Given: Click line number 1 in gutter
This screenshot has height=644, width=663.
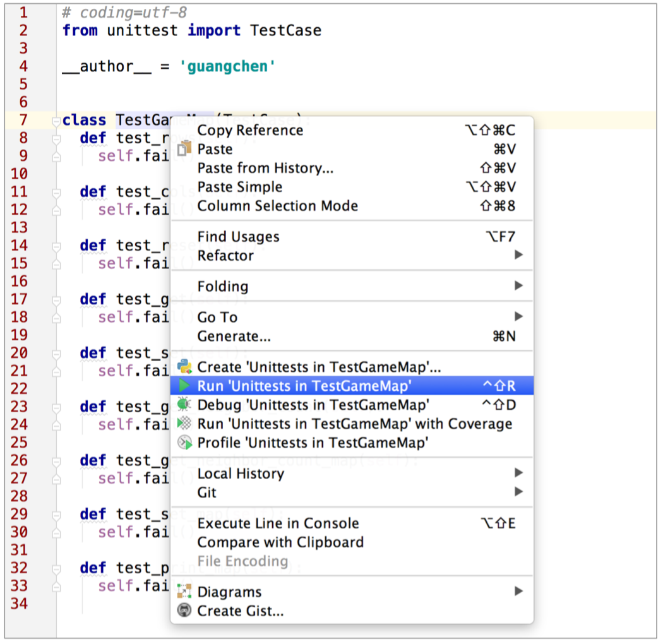Looking at the screenshot, I should click(24, 12).
